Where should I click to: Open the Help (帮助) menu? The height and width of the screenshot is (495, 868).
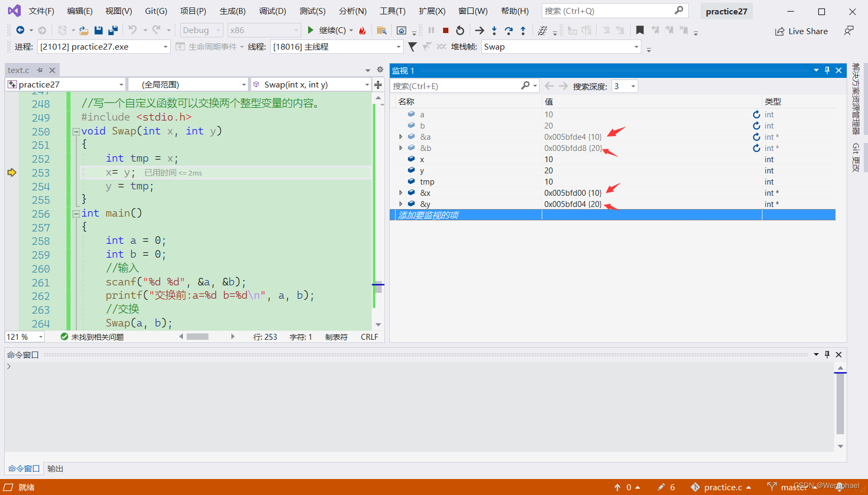point(515,11)
